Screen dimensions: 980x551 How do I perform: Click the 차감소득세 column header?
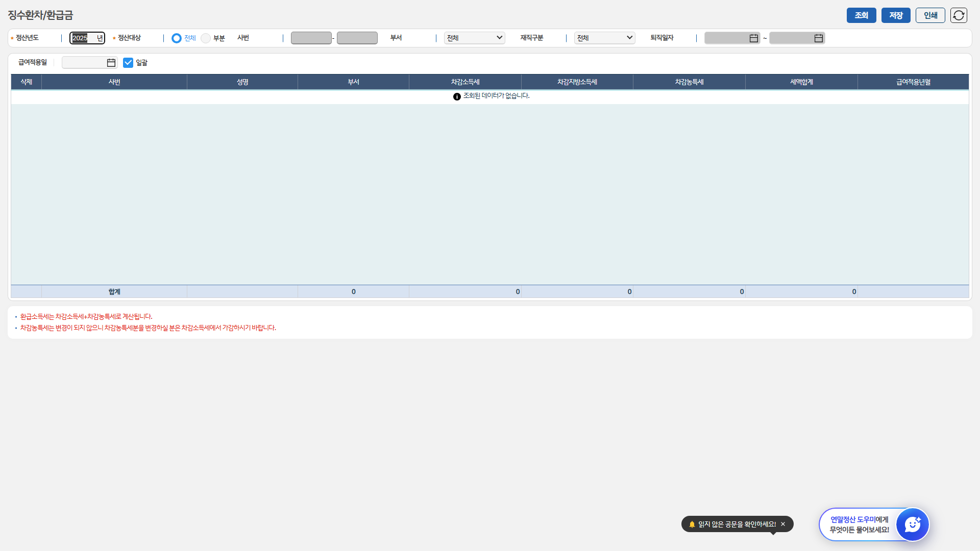(465, 82)
